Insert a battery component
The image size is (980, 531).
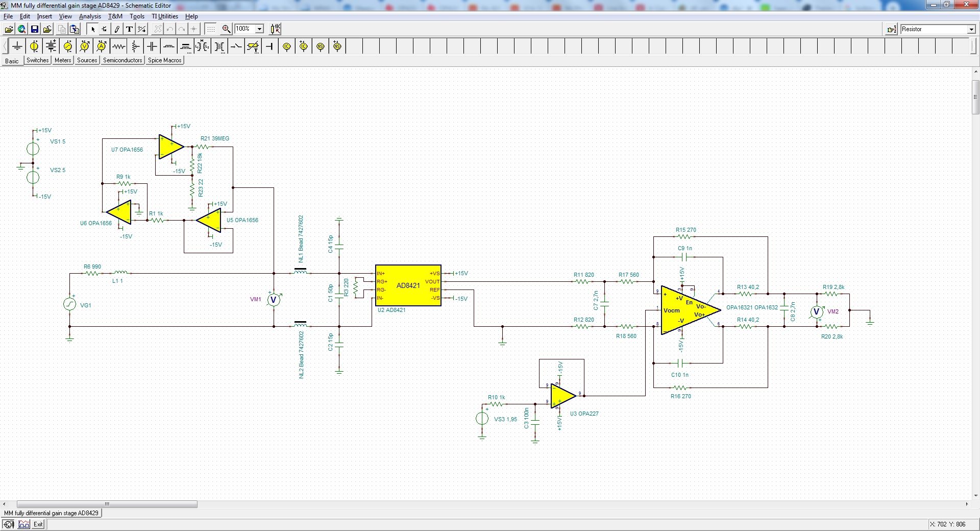(x=51, y=46)
